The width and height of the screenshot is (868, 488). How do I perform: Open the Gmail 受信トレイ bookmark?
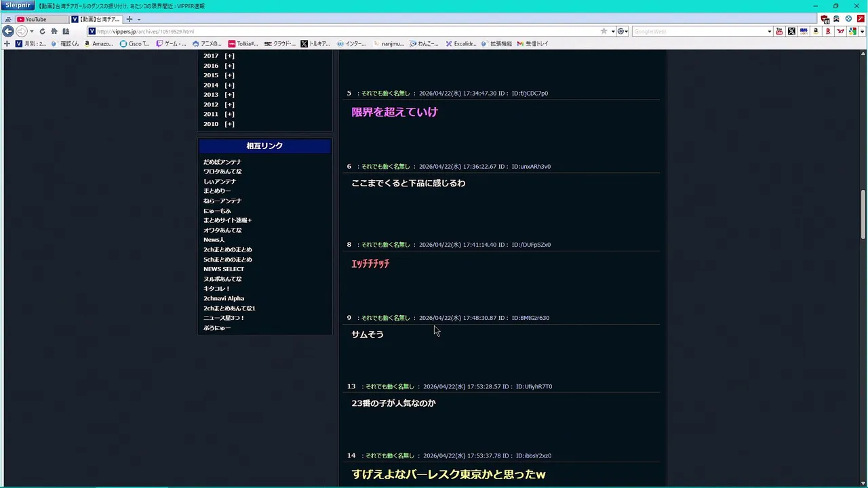(532, 43)
